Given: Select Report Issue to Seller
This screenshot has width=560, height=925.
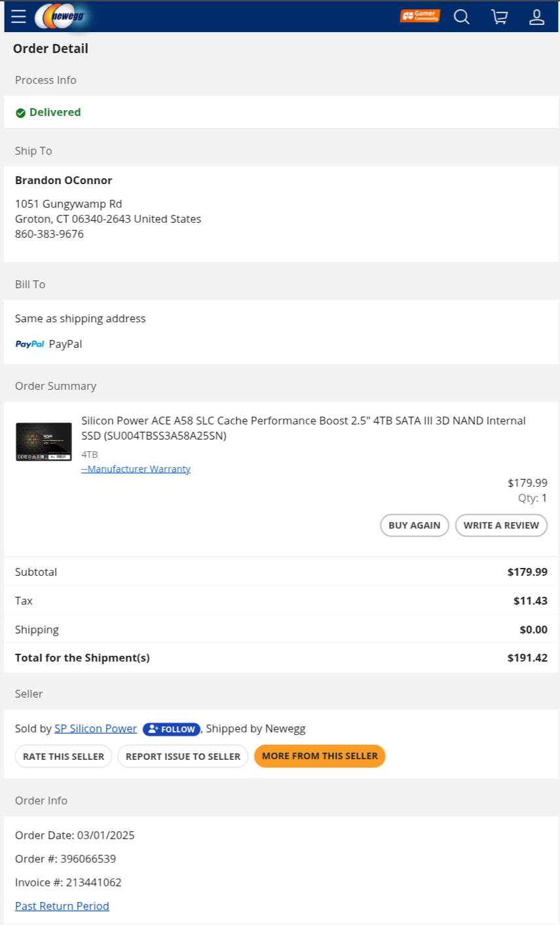Looking at the screenshot, I should tap(183, 756).
